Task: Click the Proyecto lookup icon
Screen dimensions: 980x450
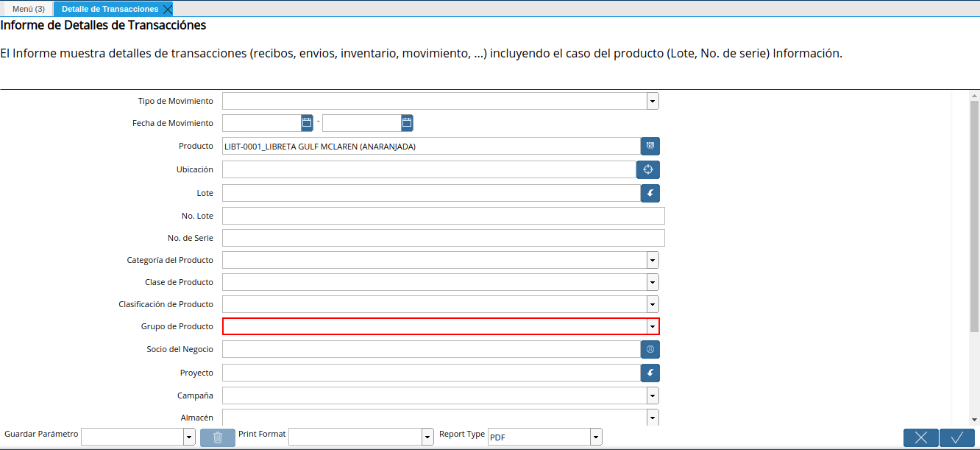Action: tap(650, 373)
